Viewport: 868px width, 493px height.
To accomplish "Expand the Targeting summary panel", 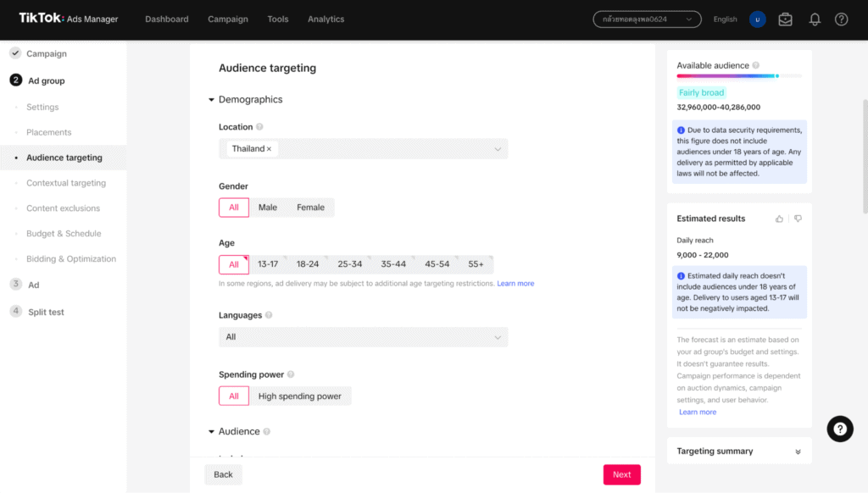I will coord(798,451).
